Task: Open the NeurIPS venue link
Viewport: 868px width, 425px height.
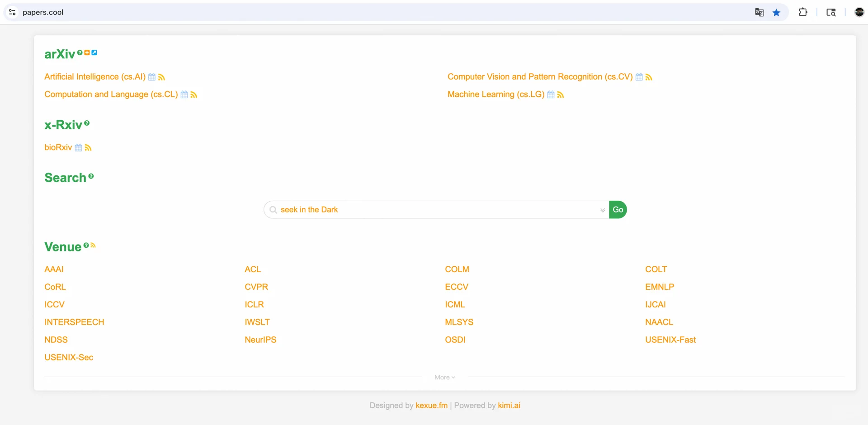Action: (260, 340)
